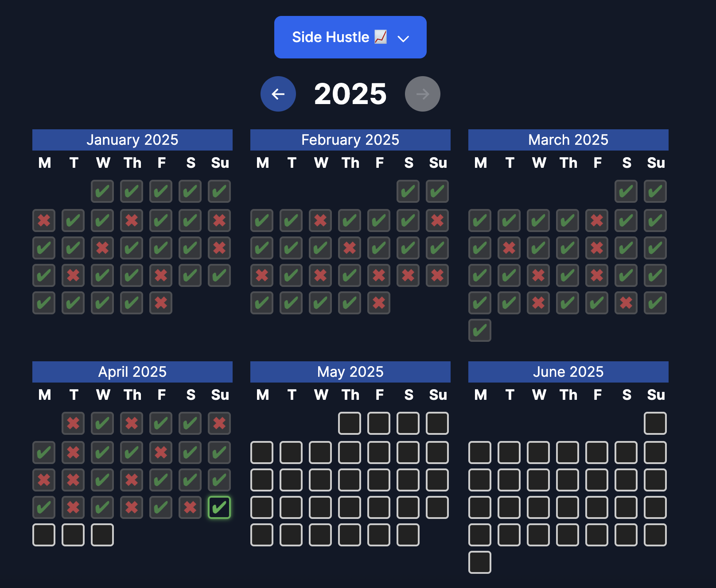Check the empty box for April 28

(x=44, y=535)
